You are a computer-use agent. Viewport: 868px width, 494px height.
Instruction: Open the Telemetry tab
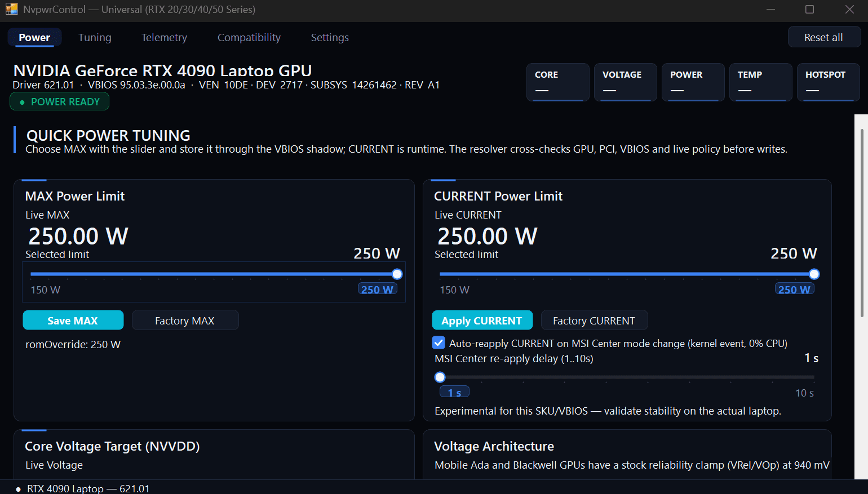click(164, 38)
